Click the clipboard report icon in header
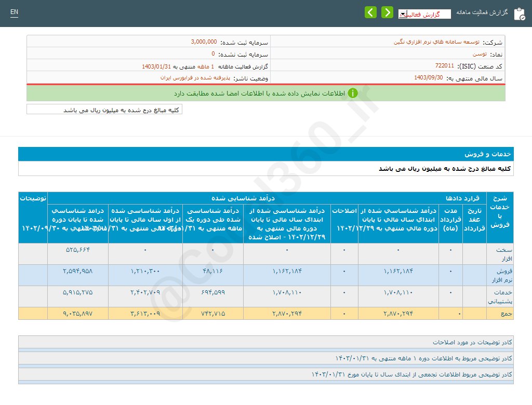 click(x=519, y=14)
